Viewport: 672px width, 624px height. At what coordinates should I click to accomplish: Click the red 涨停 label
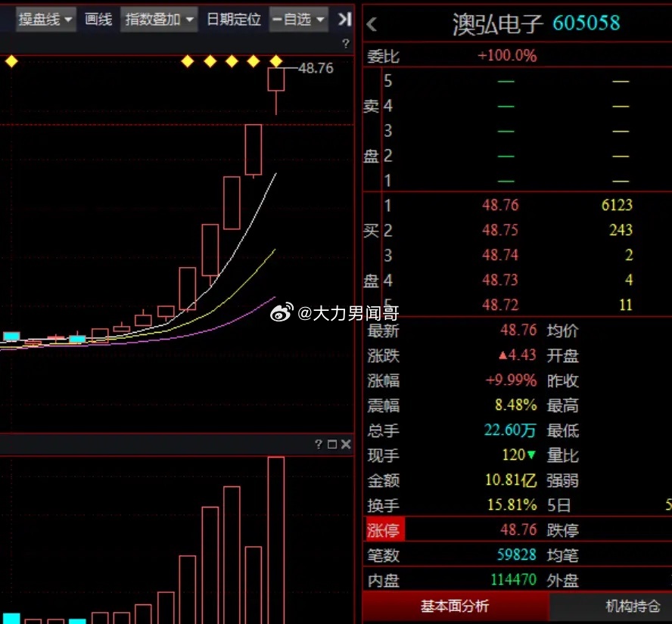click(384, 530)
